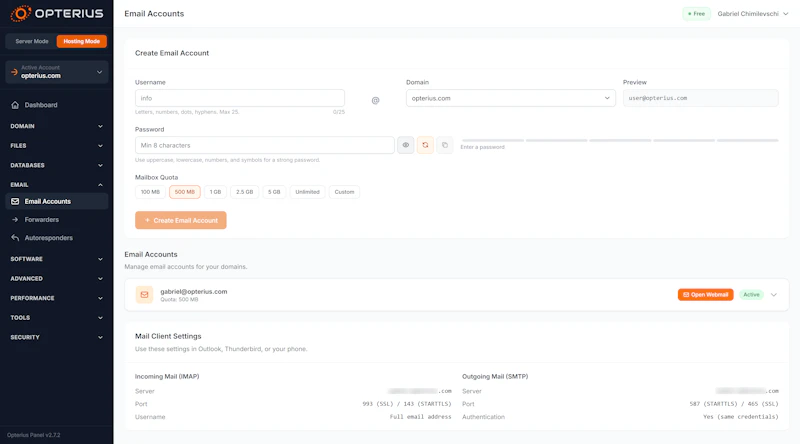Focus the Username input field
Image resolution: width=800 pixels, height=444 pixels.
(x=240, y=98)
